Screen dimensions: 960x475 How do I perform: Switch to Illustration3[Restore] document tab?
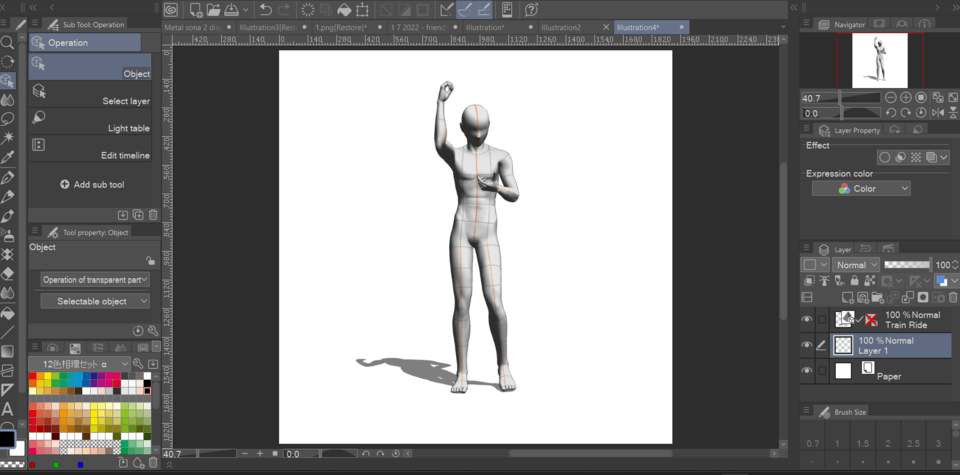tap(268, 28)
